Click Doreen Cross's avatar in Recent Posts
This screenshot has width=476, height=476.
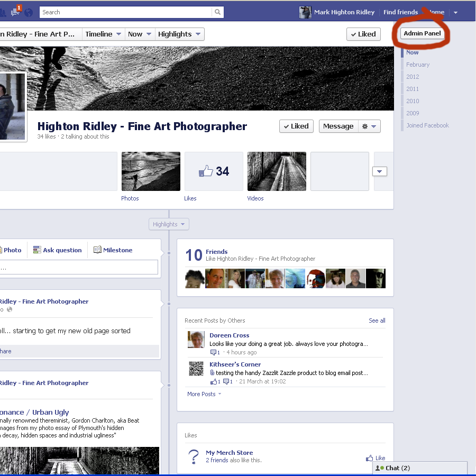coord(196,340)
